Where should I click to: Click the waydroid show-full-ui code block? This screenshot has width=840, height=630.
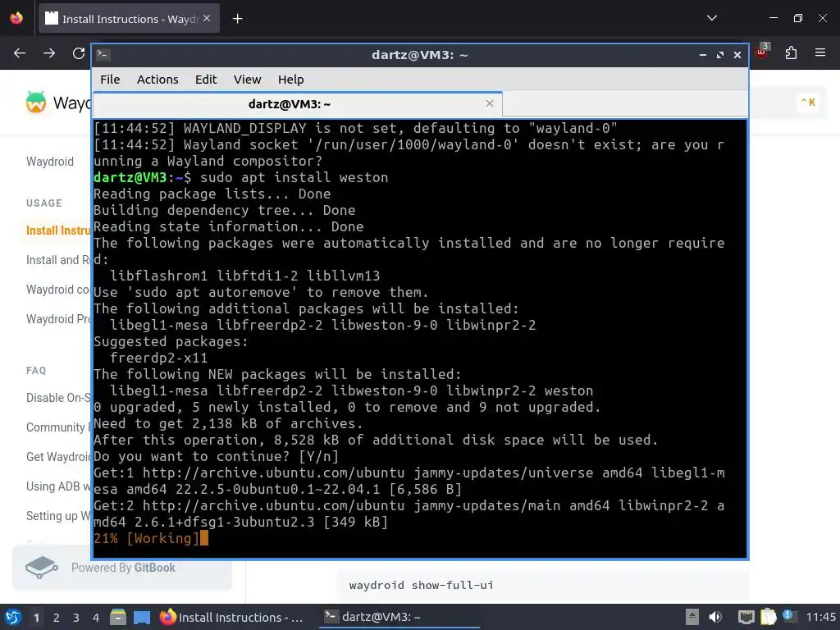(x=543, y=585)
